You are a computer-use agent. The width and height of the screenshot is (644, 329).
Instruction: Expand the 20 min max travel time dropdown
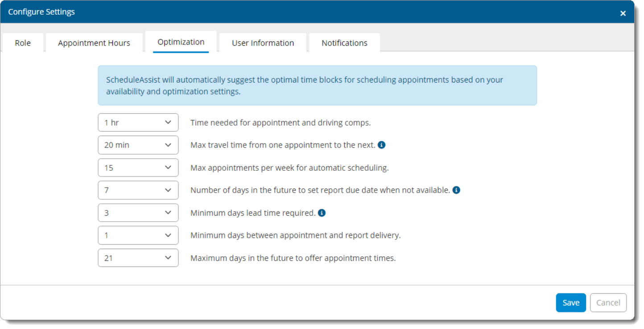coord(138,145)
